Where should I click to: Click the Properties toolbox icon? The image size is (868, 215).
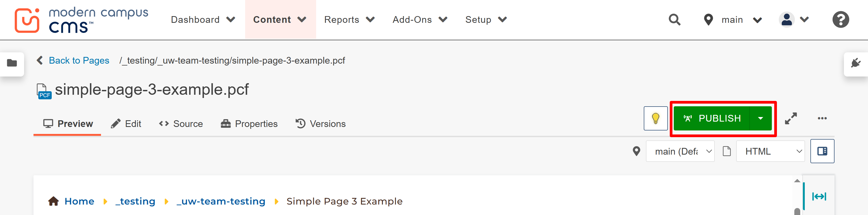225,123
